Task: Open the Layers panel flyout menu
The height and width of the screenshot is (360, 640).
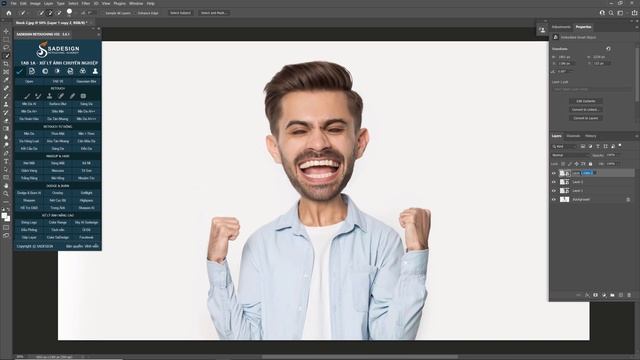Action: (x=636, y=136)
